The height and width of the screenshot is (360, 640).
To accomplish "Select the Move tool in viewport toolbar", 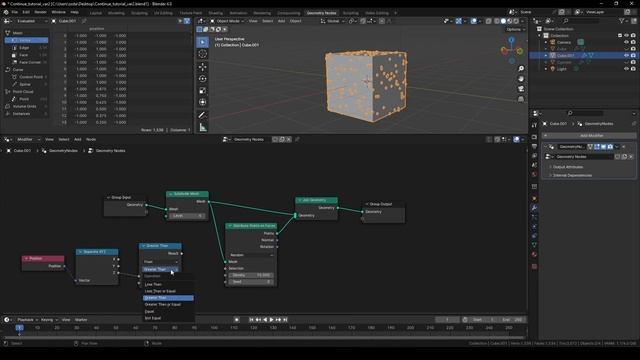I will point(202,67).
